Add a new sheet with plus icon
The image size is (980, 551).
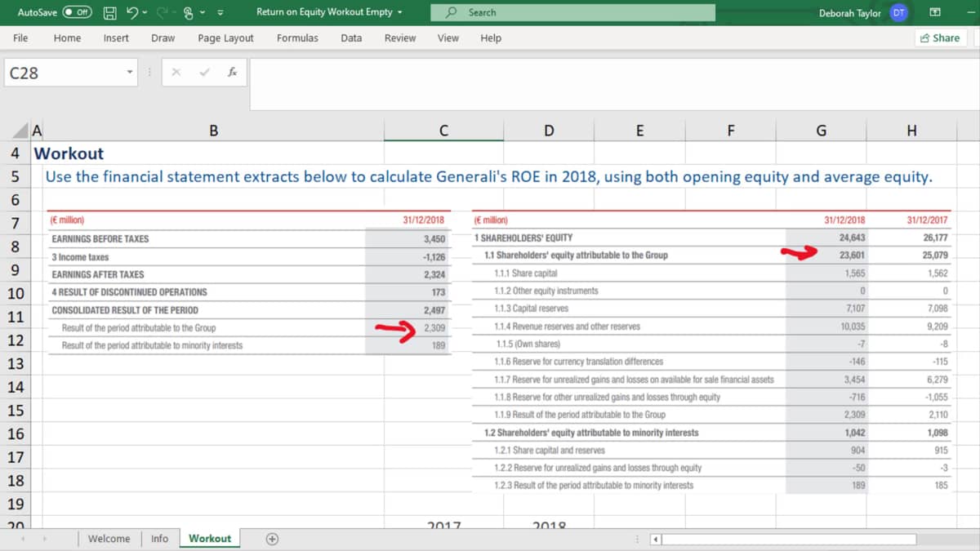pyautogui.click(x=272, y=539)
